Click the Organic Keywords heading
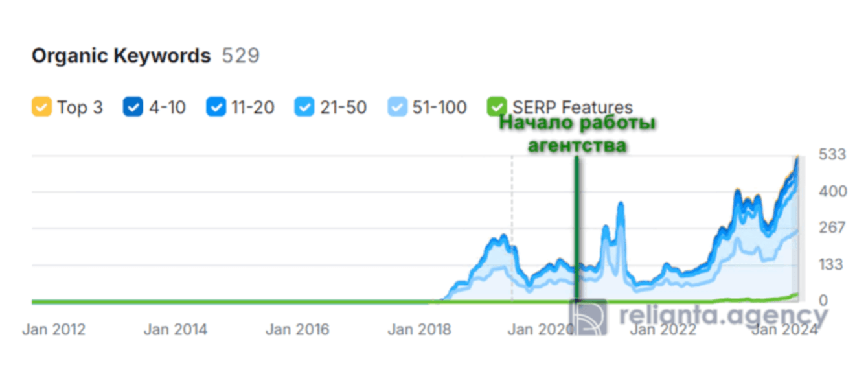868x374 pixels. (121, 56)
